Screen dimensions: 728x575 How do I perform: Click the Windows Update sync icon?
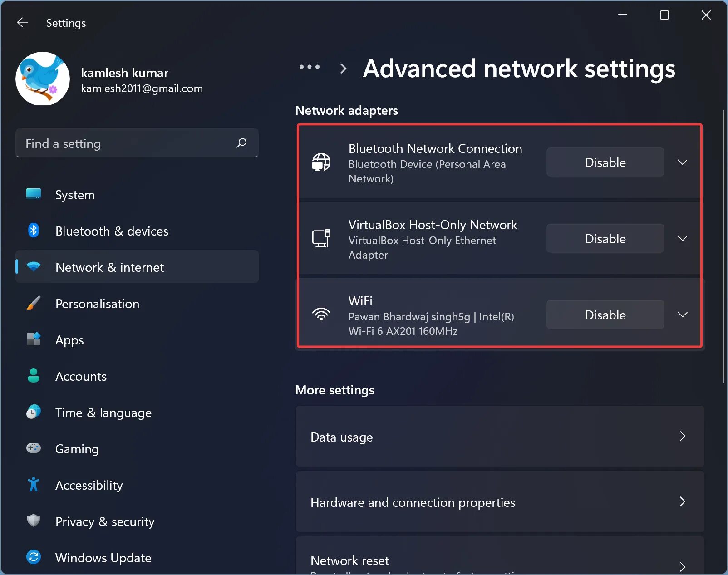(34, 557)
